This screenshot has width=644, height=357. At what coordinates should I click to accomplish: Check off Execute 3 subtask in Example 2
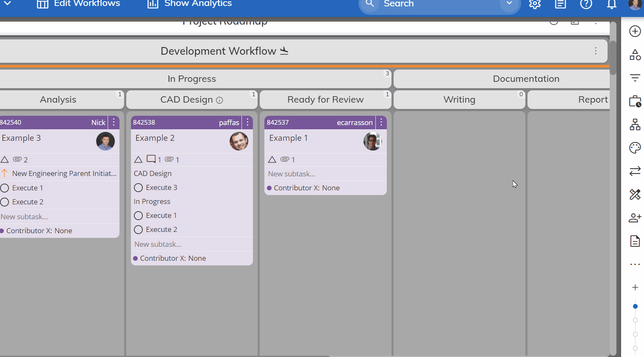click(x=138, y=187)
